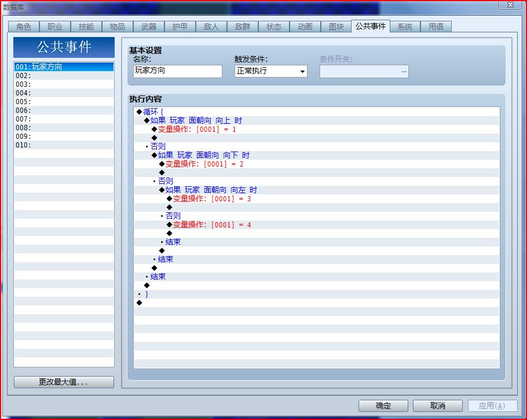Viewport: 527px width, 420px height.
Task: Select common event 001:玩家方向
Action: (64, 67)
